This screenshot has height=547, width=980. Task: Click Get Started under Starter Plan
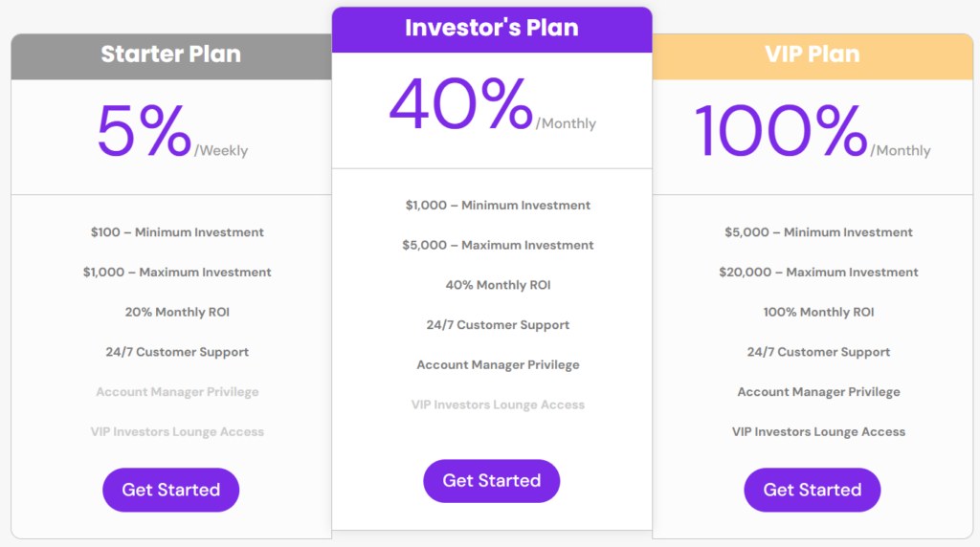point(170,490)
